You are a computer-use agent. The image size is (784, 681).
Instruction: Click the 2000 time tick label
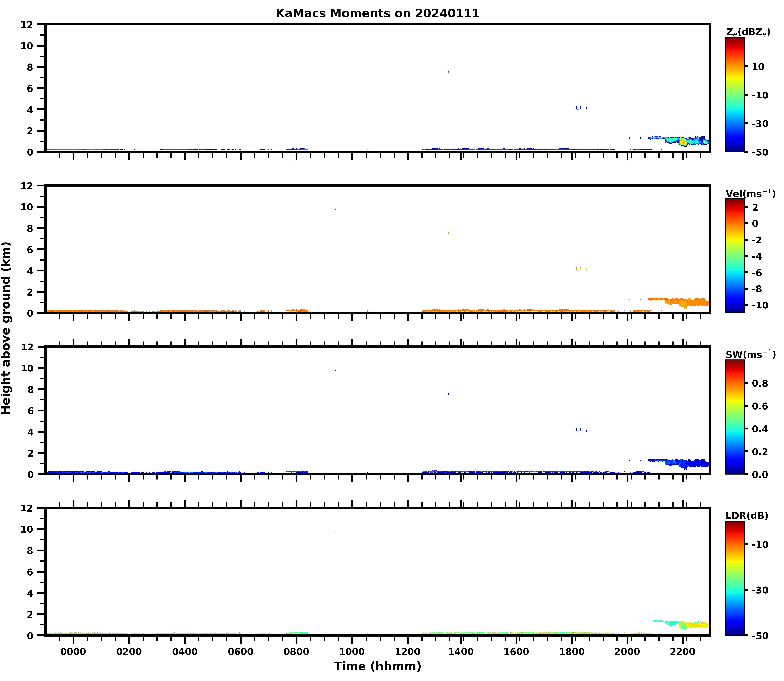pos(627,652)
